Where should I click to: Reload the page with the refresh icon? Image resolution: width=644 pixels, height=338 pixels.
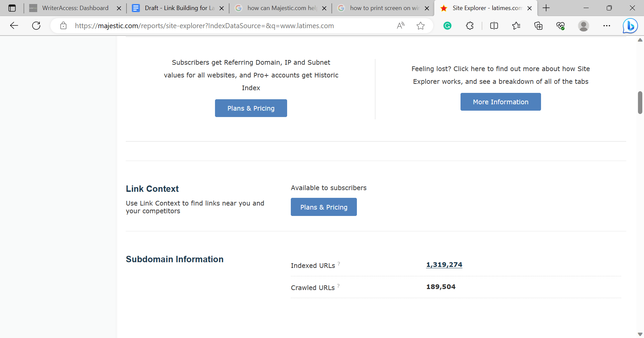click(36, 25)
